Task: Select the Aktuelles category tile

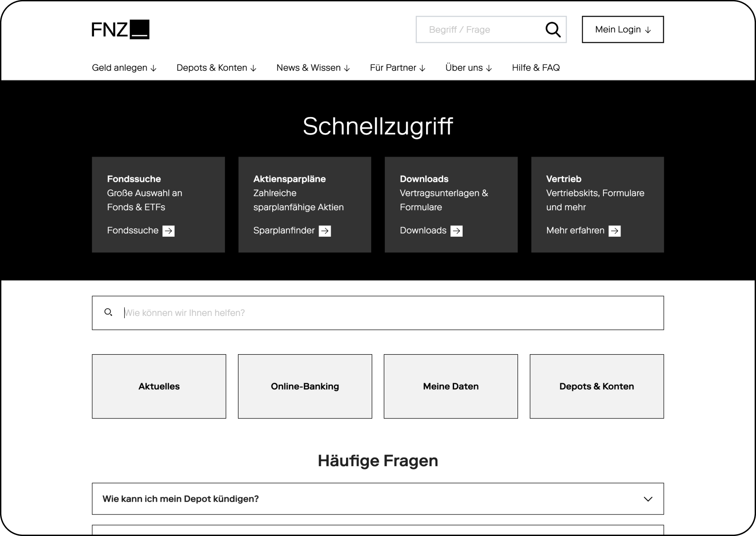Action: click(159, 386)
